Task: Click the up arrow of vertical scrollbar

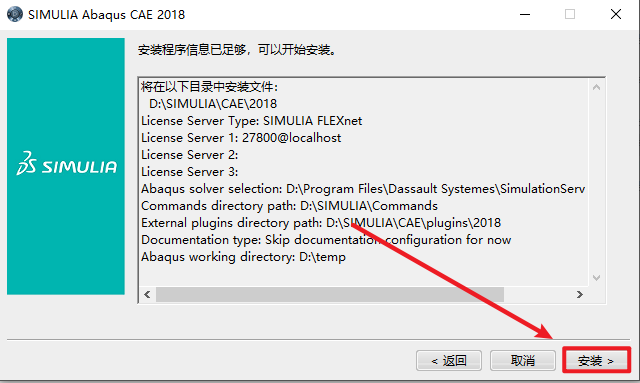Action: (596, 87)
